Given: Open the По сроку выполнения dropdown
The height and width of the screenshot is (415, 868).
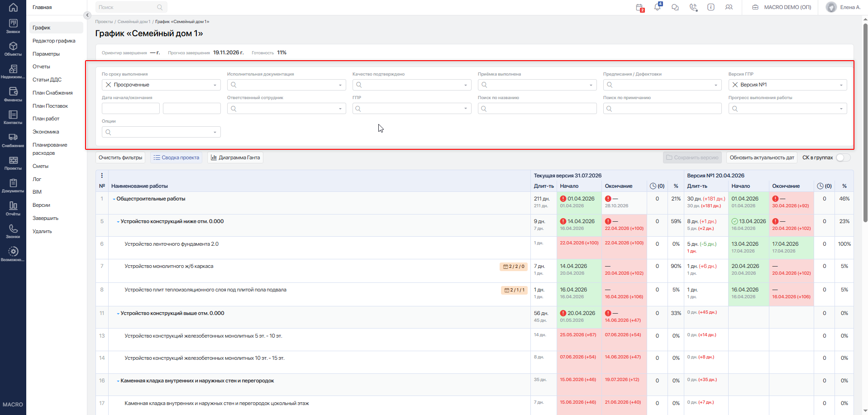Looking at the screenshot, I should [x=161, y=85].
